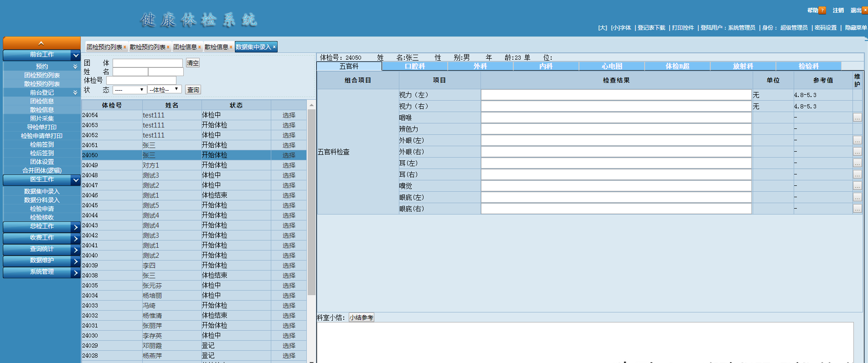This screenshot has height=363, width=868.
Task: Open 数据分科录入 in the sidebar
Action: 41,200
